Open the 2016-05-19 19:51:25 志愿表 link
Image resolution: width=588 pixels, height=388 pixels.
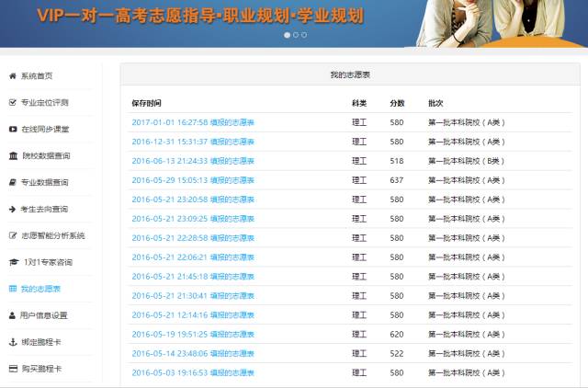[x=193, y=335]
